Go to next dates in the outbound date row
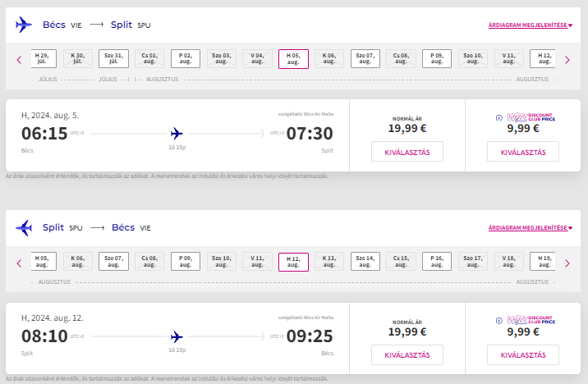The image size is (588, 384). [x=567, y=60]
